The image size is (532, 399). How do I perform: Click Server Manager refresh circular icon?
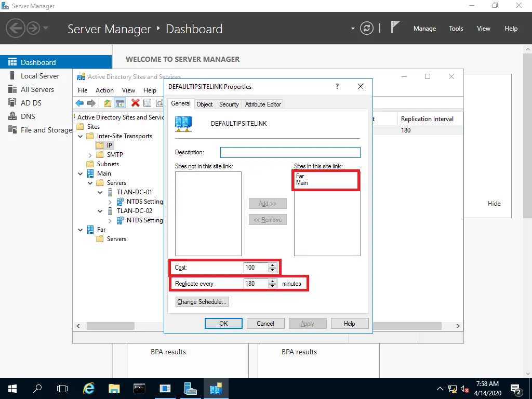[x=366, y=28]
